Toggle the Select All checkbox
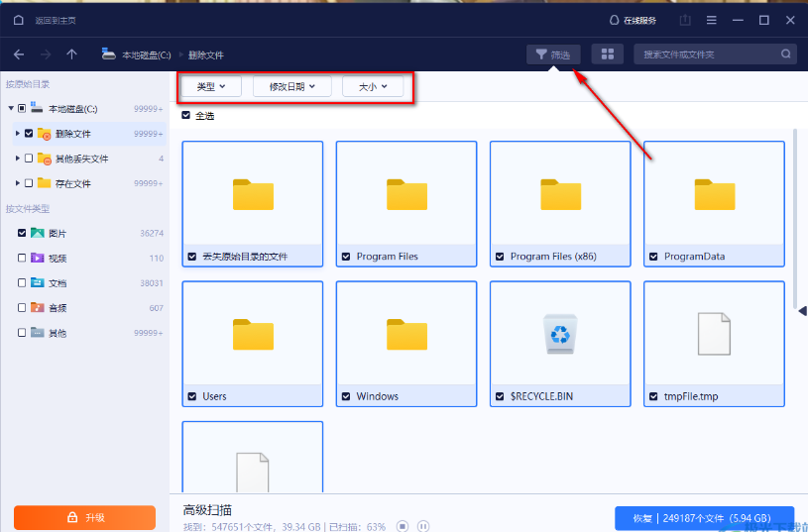Screen dimensions: 808x532 (186, 115)
